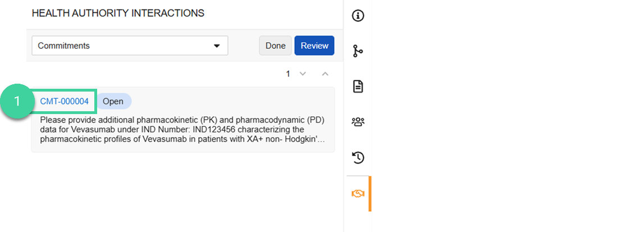Open the relationships branch icon
644x232 pixels.
coord(358,51)
